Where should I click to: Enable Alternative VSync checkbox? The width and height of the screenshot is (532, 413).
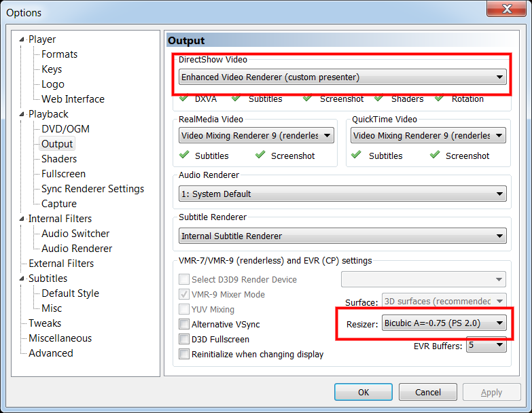click(x=184, y=325)
